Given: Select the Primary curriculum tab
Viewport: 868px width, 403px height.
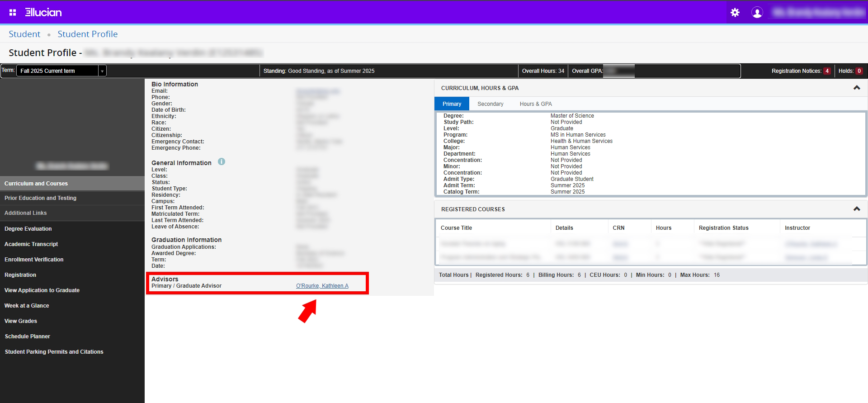Looking at the screenshot, I should 452,104.
